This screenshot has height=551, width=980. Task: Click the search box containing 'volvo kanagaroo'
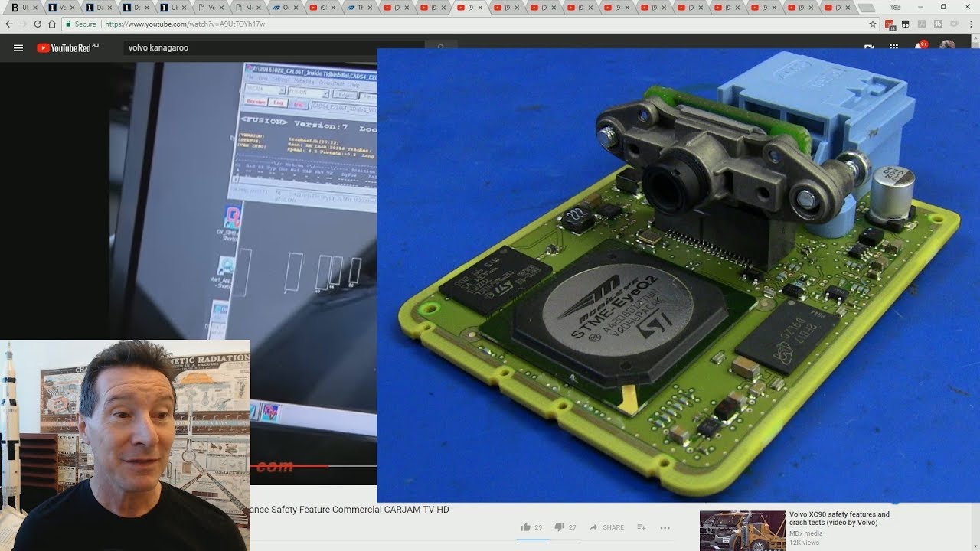[x=274, y=47]
